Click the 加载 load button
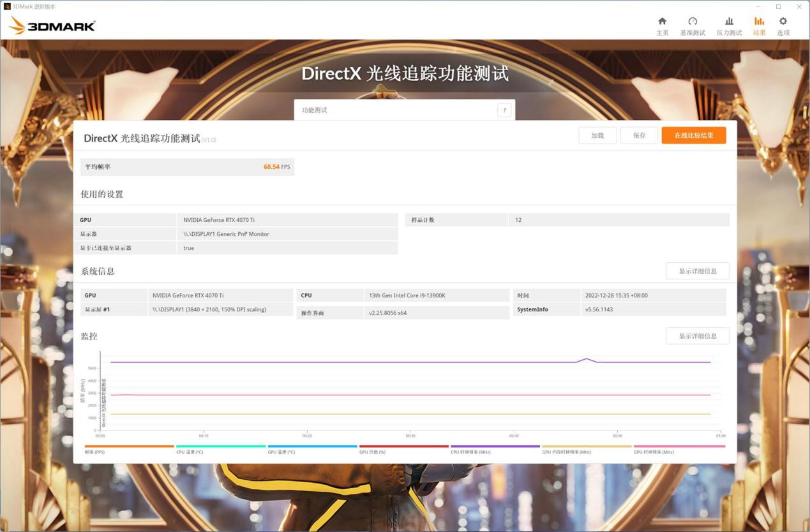The image size is (810, 532). (597, 135)
